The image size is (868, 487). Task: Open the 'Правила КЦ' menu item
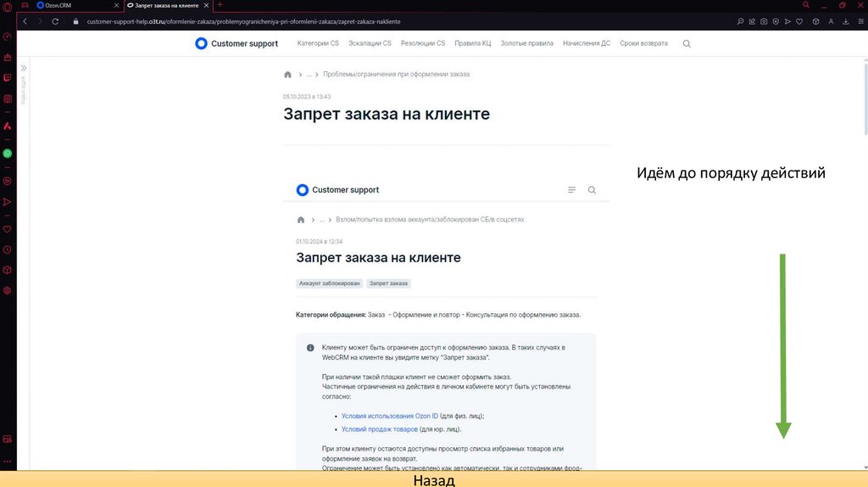(x=473, y=43)
